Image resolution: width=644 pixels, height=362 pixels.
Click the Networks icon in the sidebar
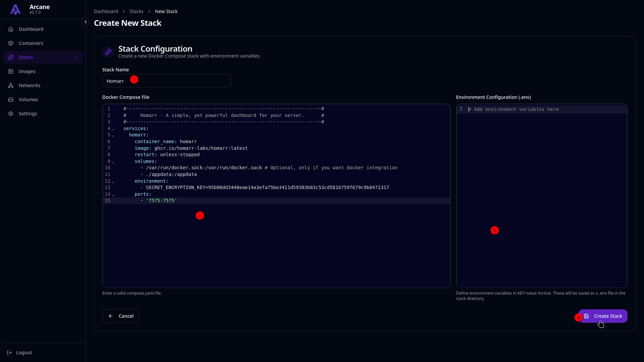click(11, 85)
